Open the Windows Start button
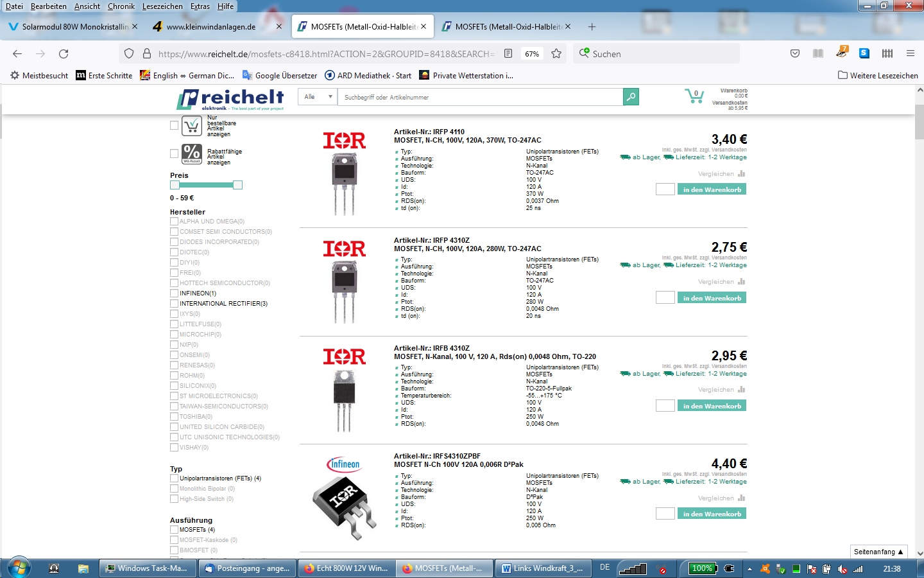Image resolution: width=924 pixels, height=578 pixels. (x=18, y=568)
